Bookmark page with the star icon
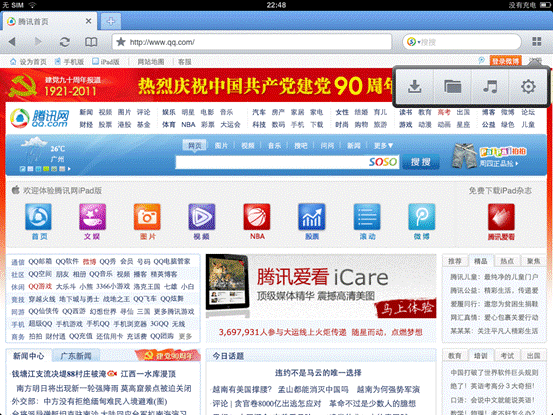The height and width of the screenshot is (415, 553). click(x=121, y=42)
